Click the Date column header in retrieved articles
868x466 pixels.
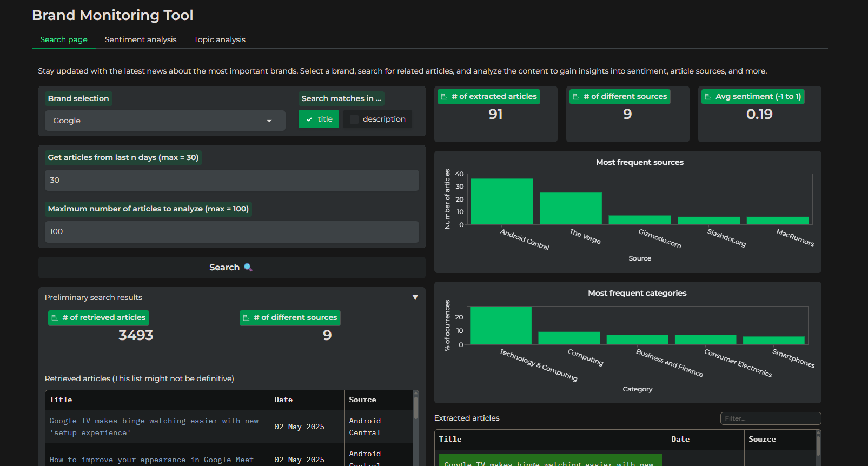pyautogui.click(x=307, y=400)
